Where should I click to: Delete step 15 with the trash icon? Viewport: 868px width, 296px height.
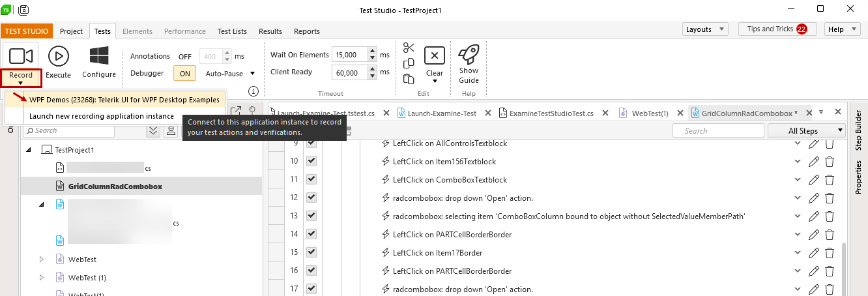(x=830, y=253)
